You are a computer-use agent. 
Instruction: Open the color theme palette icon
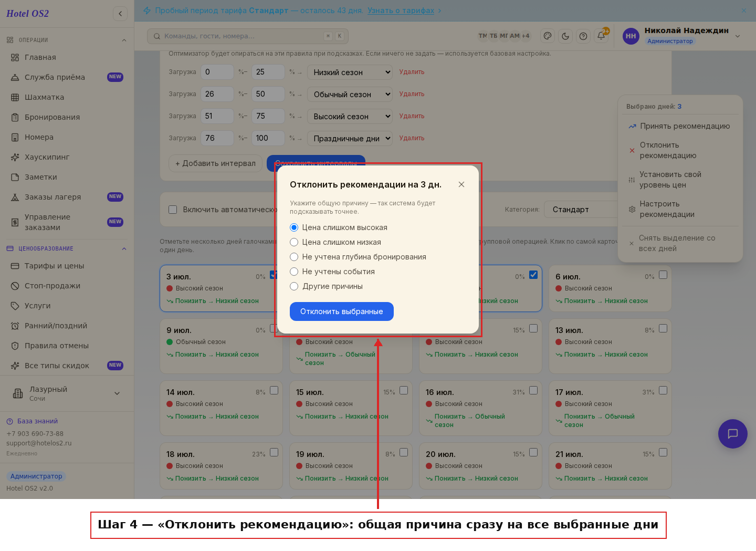tap(548, 36)
